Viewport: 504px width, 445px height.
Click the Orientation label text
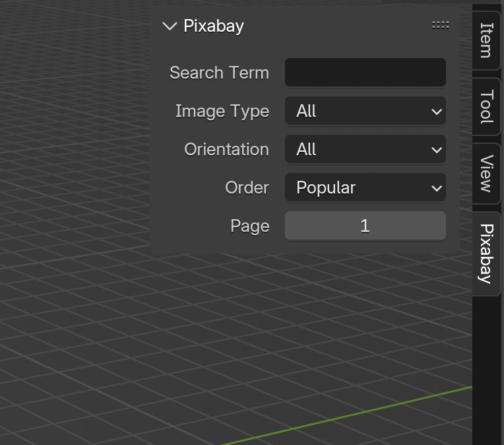coord(227,149)
